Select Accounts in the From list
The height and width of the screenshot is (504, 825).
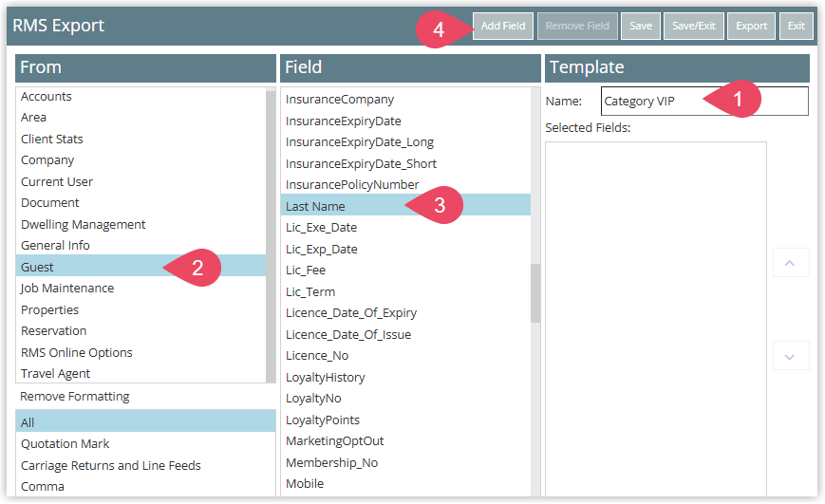[141, 97]
